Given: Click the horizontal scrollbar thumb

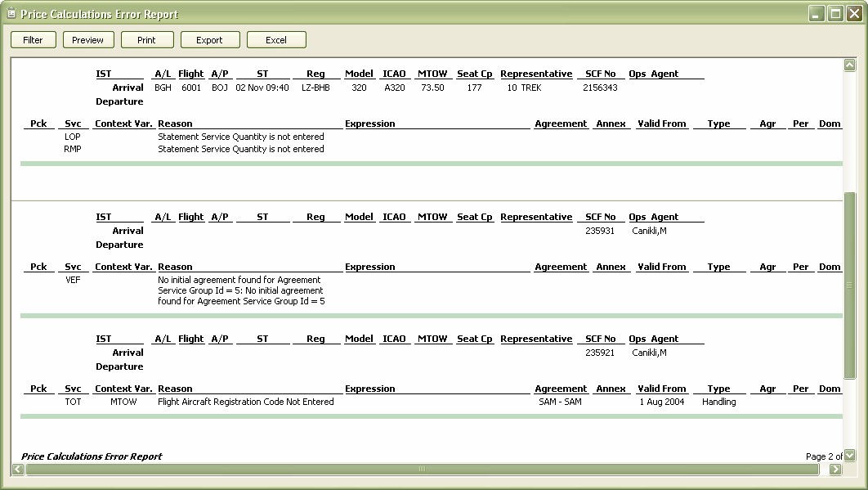Looking at the screenshot, I should coord(423,470).
